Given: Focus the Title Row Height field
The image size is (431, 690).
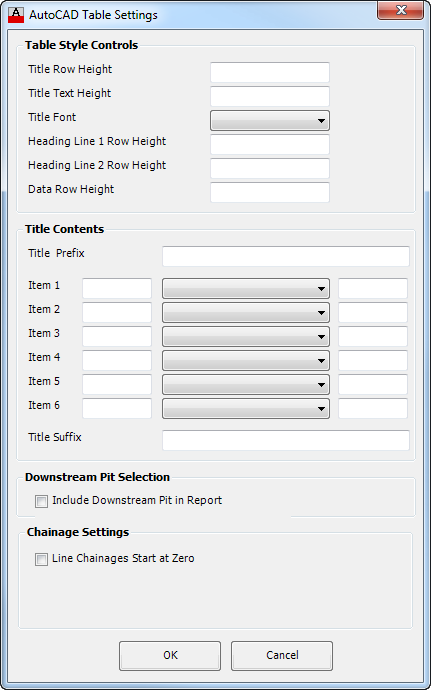Looking at the screenshot, I should coord(270,72).
